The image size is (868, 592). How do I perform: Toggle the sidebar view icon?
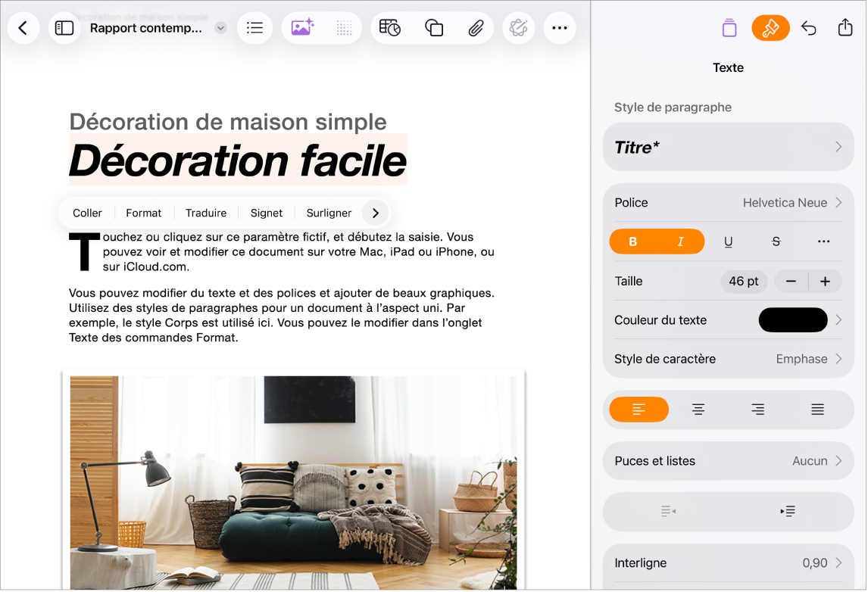[64, 28]
